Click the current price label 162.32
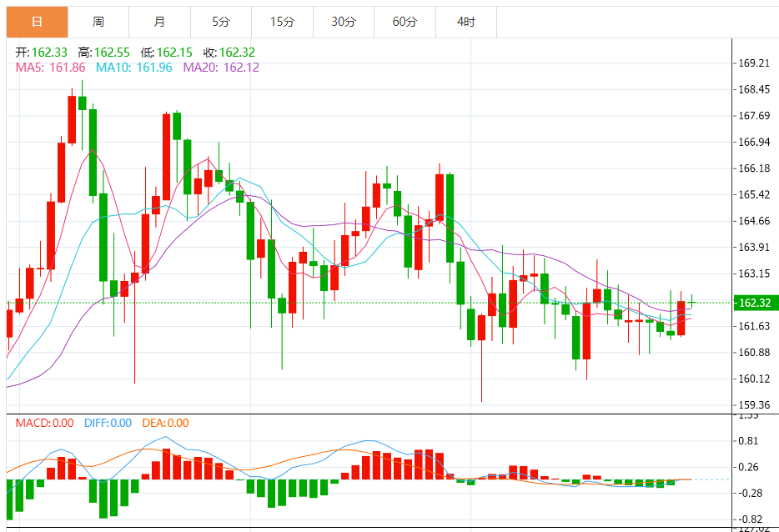The height and width of the screenshot is (532, 779). coord(755,303)
